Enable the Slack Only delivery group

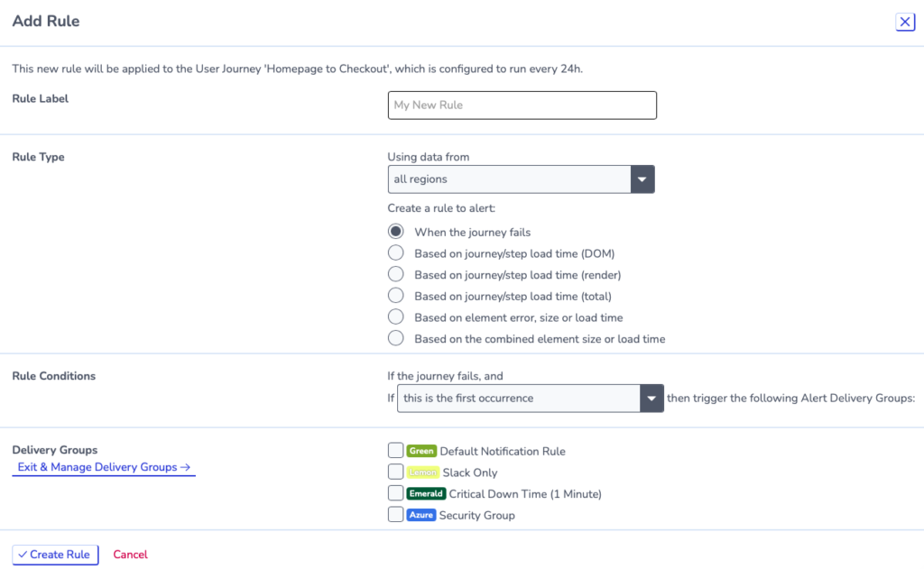coord(396,472)
